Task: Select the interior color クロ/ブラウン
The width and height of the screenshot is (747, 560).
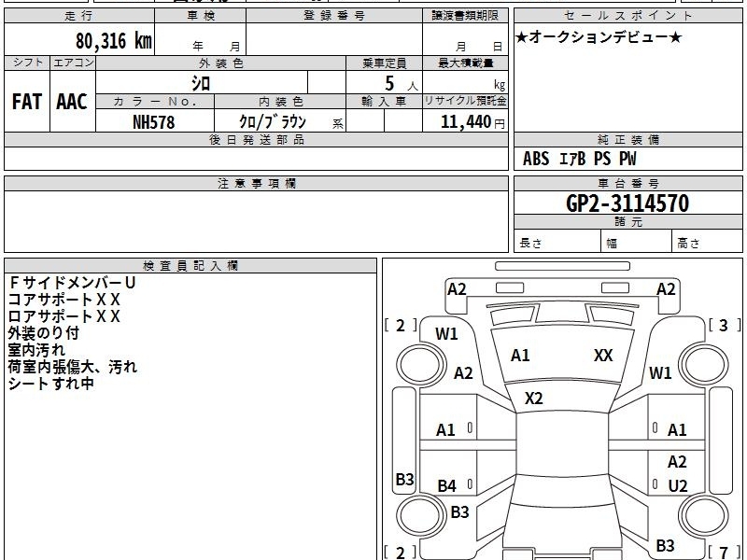Action: (273, 122)
